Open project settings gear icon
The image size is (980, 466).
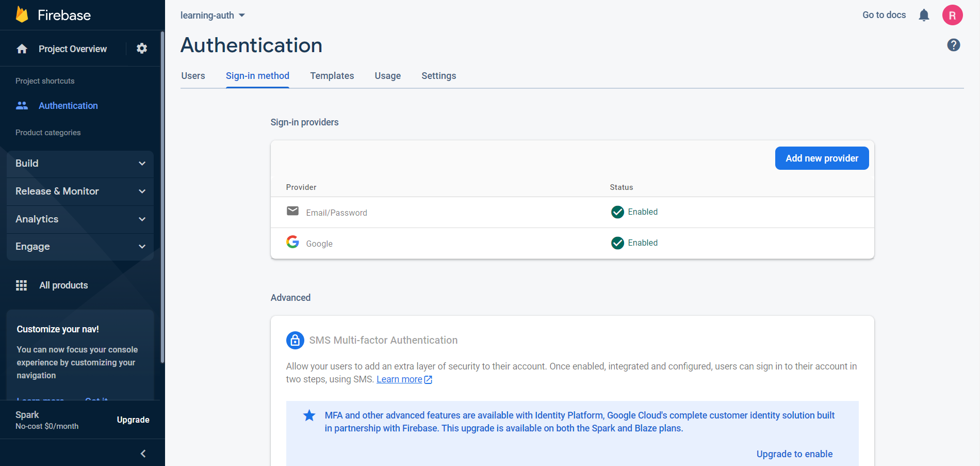142,49
